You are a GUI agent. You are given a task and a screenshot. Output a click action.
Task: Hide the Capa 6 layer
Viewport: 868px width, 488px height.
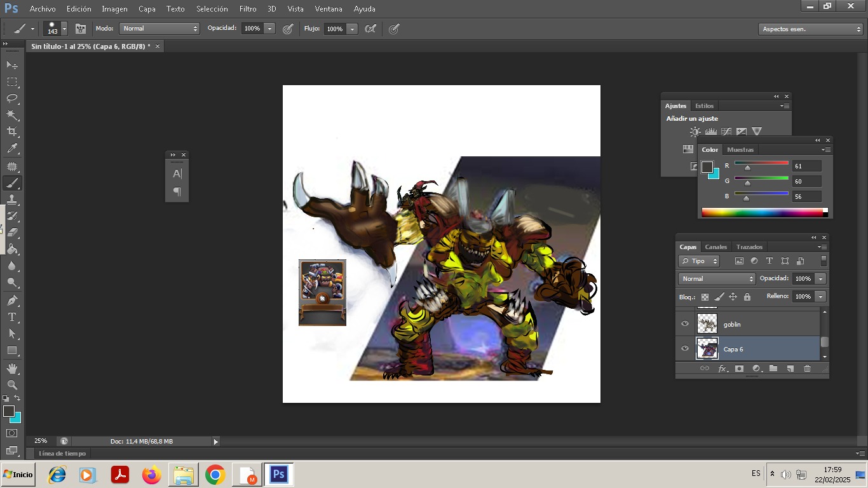pos(685,349)
